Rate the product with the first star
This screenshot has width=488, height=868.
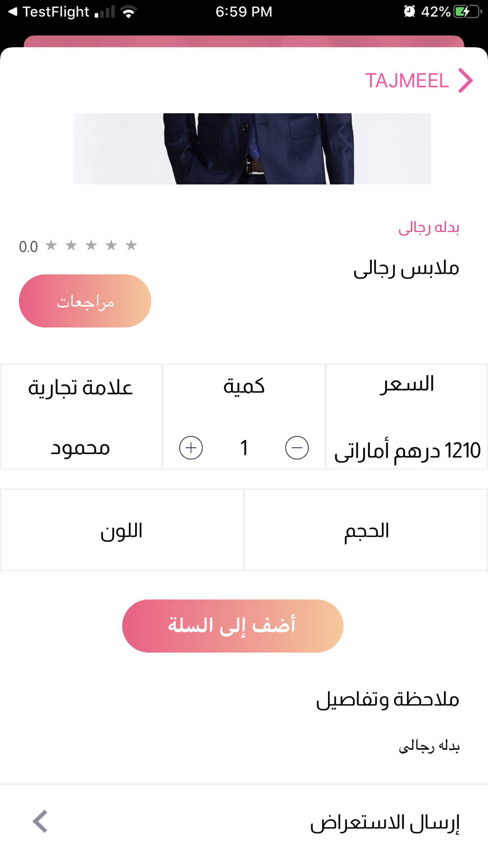[51, 245]
